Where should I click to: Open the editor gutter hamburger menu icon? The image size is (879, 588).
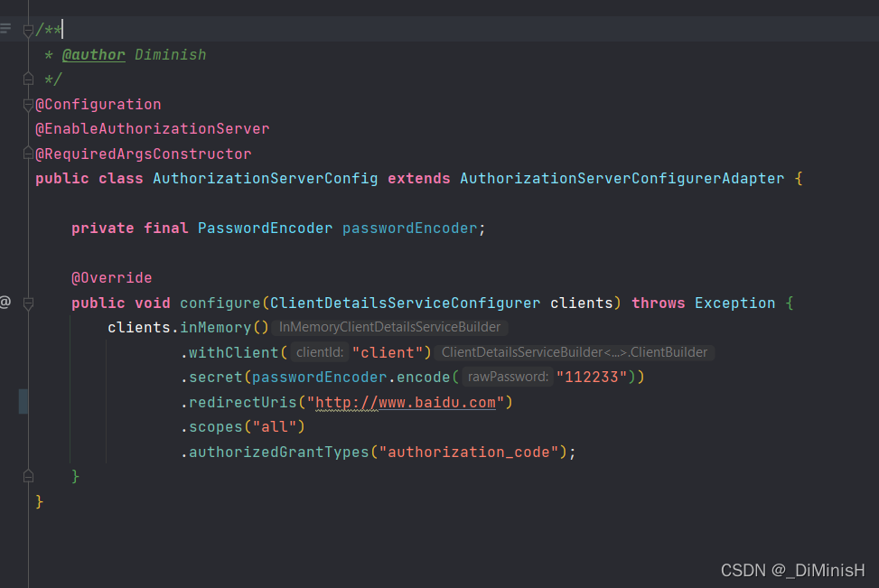(x=6, y=28)
